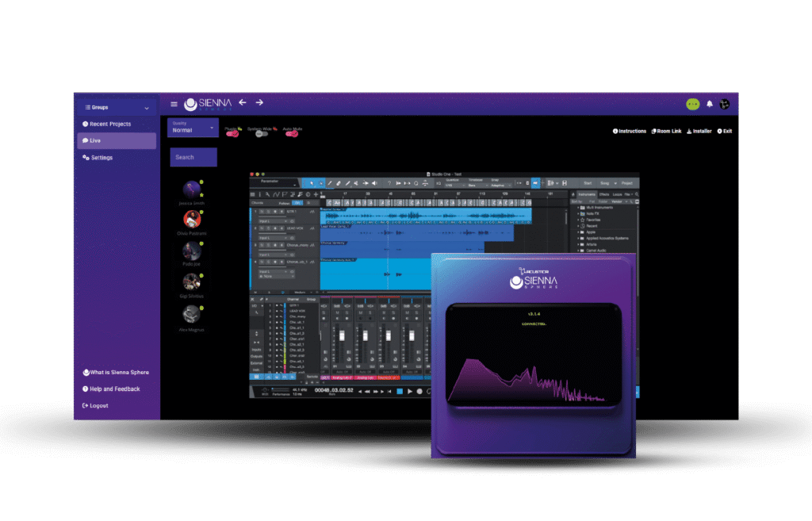The height and width of the screenshot is (521, 812).
Task: Expand the Applied Acoustics Systems folder
Action: 578,238
